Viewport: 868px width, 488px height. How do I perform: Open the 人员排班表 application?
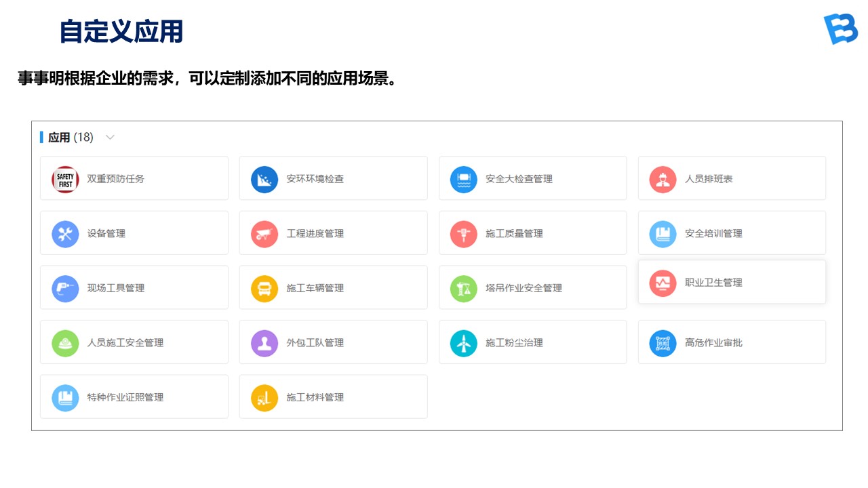point(732,179)
